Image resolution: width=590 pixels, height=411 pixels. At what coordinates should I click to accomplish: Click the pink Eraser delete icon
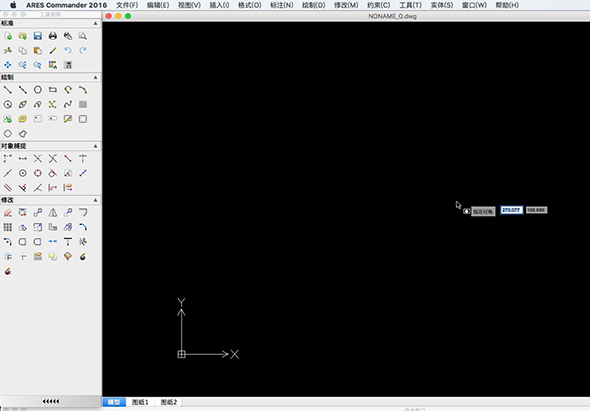8,213
